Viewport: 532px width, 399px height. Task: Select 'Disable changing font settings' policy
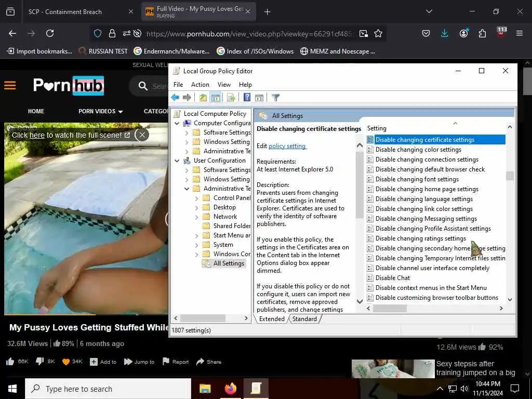click(x=417, y=179)
